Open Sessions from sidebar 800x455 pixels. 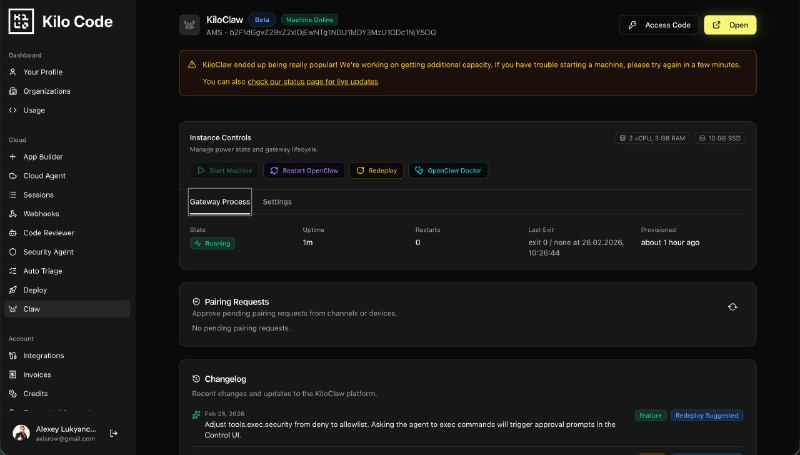click(x=38, y=195)
